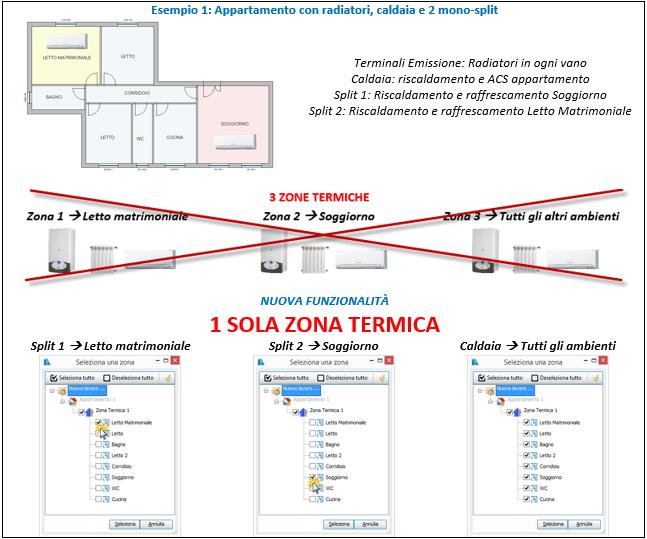Toggle the Soggiorno checkbox in Split 2 dialog
This screenshot has width=647, height=539.
(311, 479)
